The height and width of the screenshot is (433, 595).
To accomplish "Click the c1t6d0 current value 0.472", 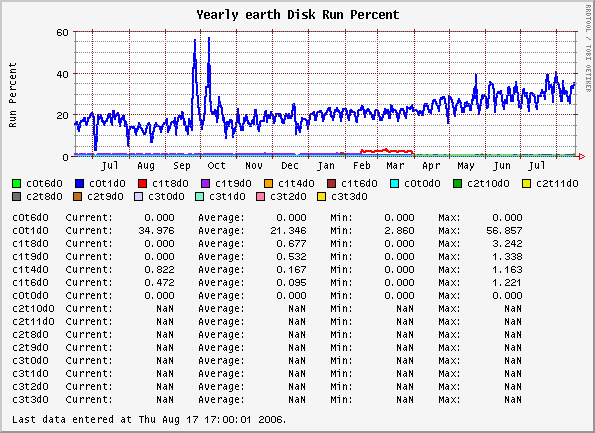I will [x=159, y=282].
